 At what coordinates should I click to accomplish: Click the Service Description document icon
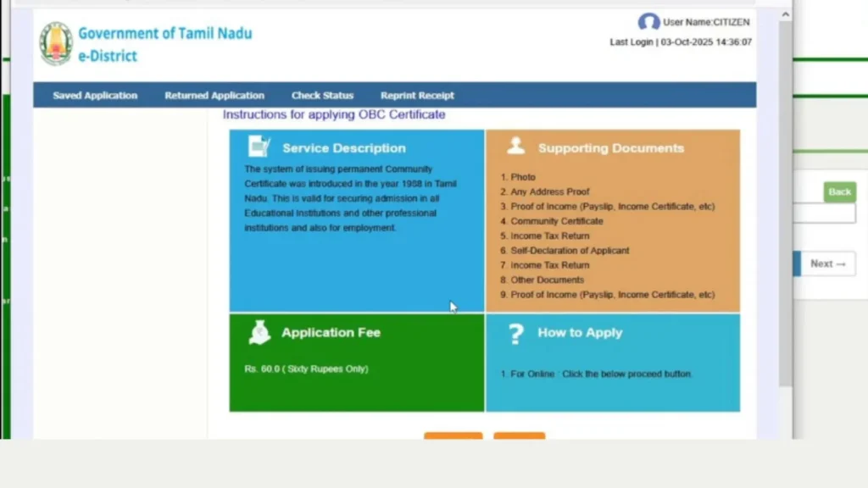259,147
